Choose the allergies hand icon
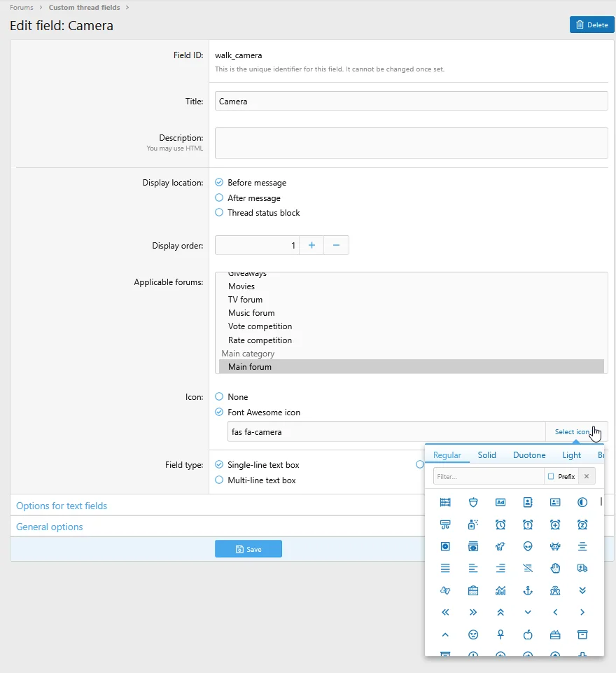 pos(555,568)
